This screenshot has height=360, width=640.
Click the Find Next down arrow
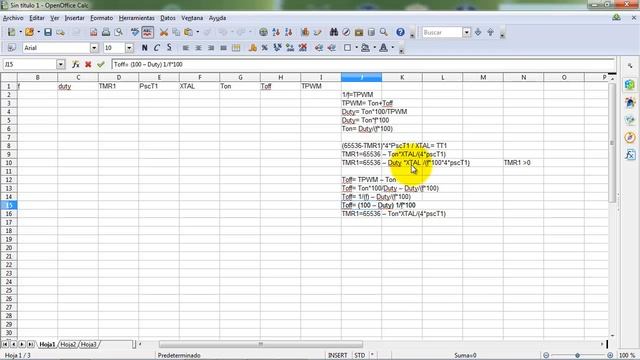[x=478, y=32]
